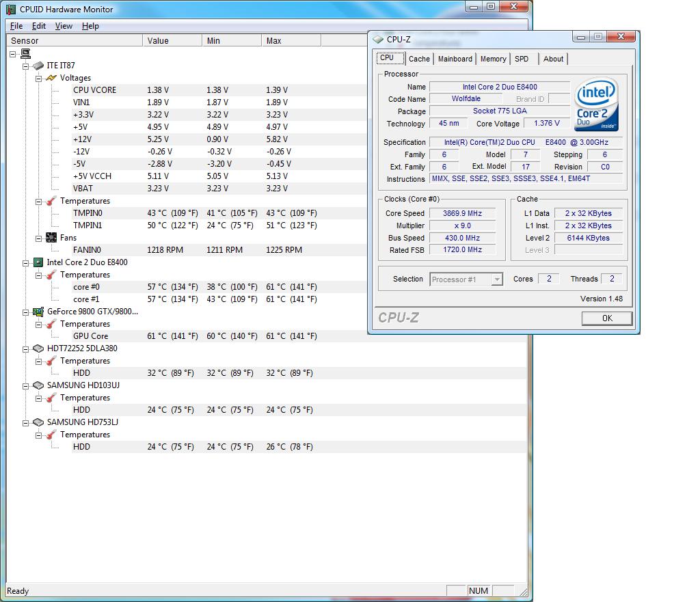Screen dimensions: 700x602
Task: Select the CPU VCORE row
Action: pos(219,90)
